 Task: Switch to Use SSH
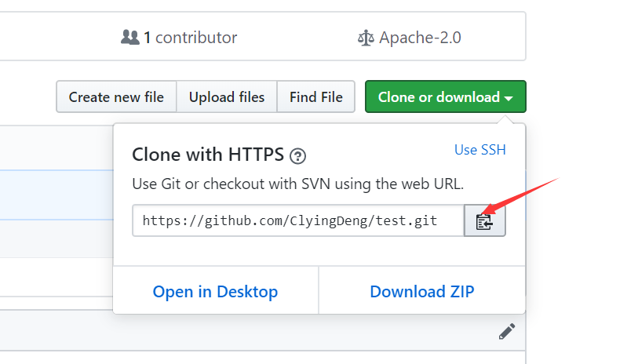pyautogui.click(x=479, y=150)
